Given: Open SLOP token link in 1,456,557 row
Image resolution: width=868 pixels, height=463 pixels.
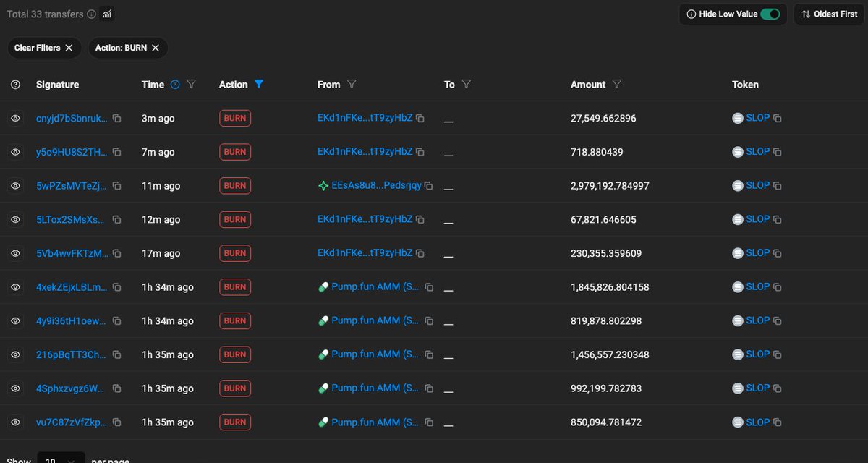Looking at the screenshot, I should click(x=758, y=354).
